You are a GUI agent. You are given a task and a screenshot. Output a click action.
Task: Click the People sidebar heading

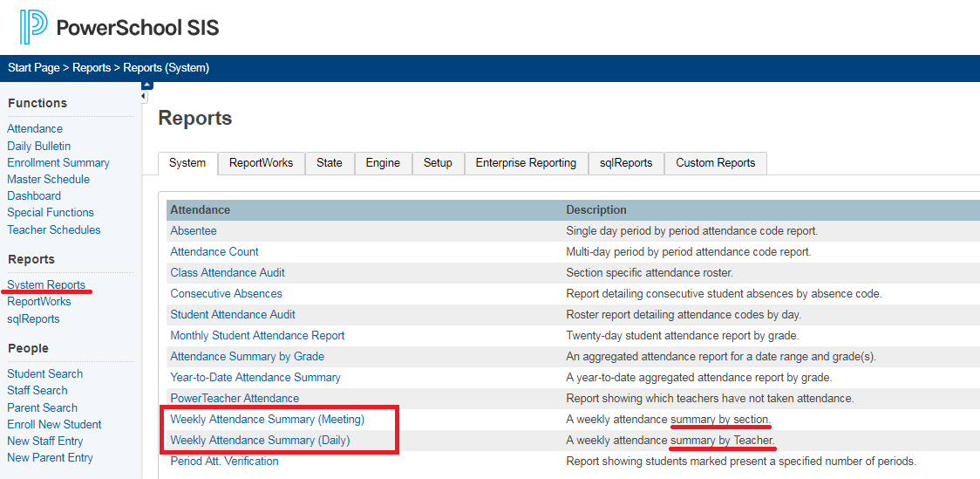pos(28,348)
